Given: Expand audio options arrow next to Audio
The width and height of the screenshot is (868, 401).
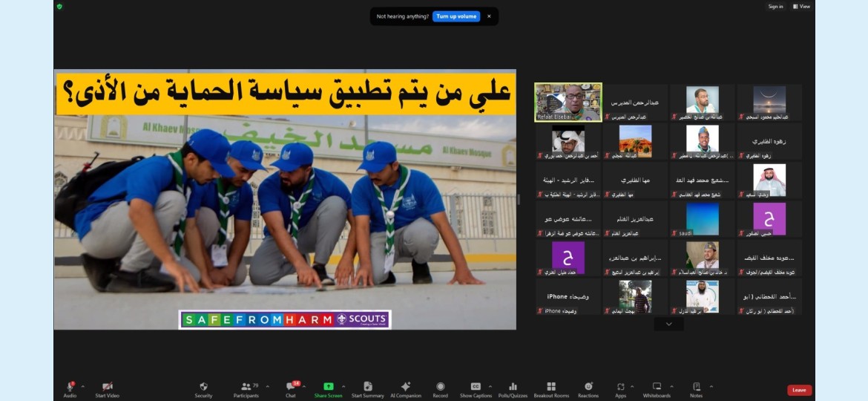Looking at the screenshot, I should pyautogui.click(x=82, y=386).
